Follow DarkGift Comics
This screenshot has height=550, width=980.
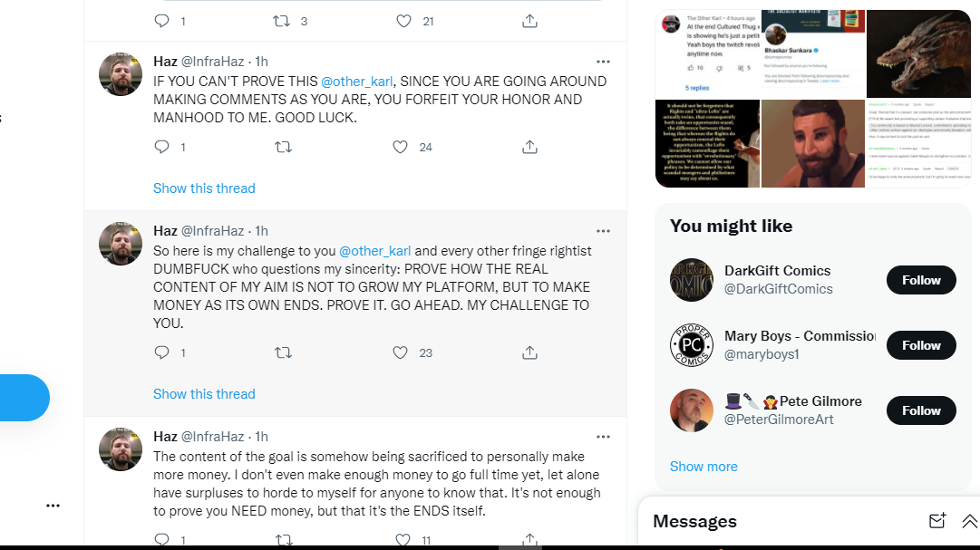pyautogui.click(x=921, y=280)
